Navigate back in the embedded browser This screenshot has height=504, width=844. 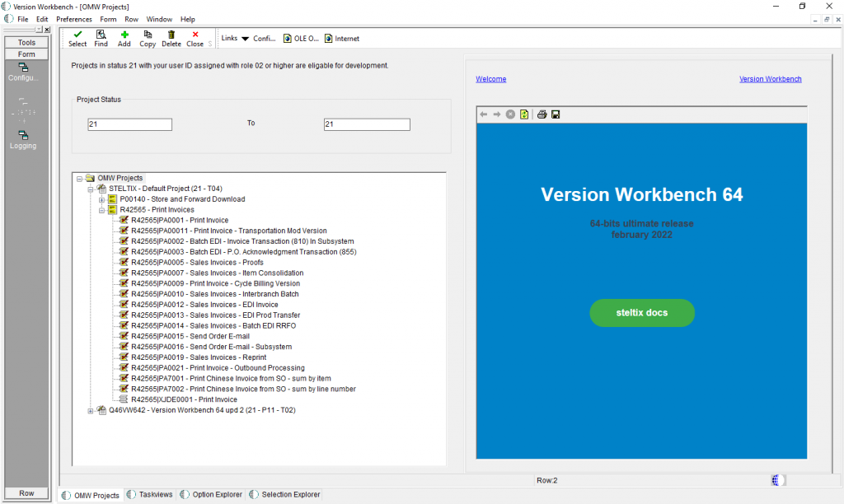tap(484, 114)
